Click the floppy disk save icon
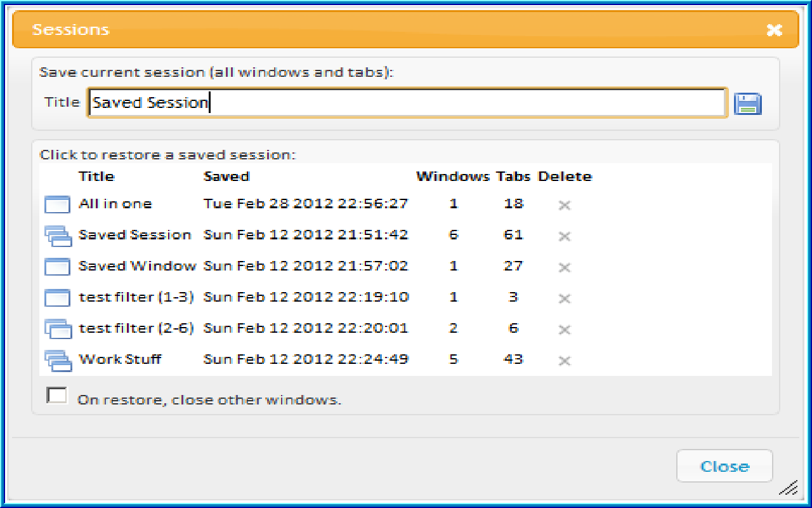Image resolution: width=812 pixels, height=508 pixels. [749, 103]
